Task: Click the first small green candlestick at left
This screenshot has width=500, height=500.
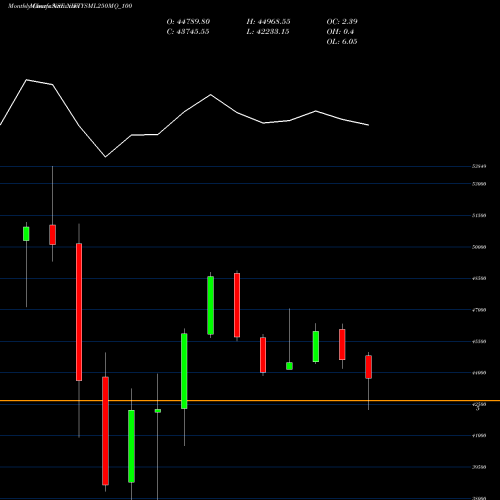Action: [26, 234]
